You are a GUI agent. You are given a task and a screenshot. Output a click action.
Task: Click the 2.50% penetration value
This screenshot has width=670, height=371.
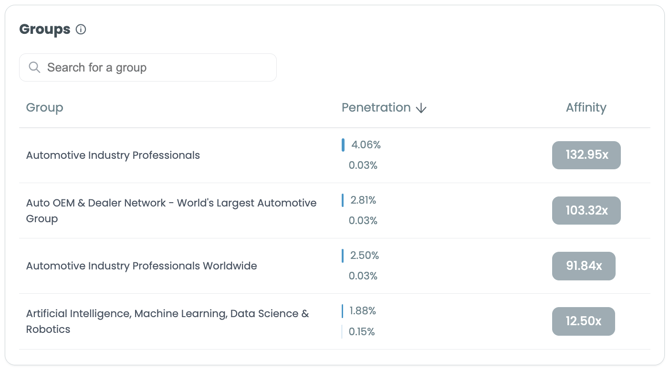(364, 255)
